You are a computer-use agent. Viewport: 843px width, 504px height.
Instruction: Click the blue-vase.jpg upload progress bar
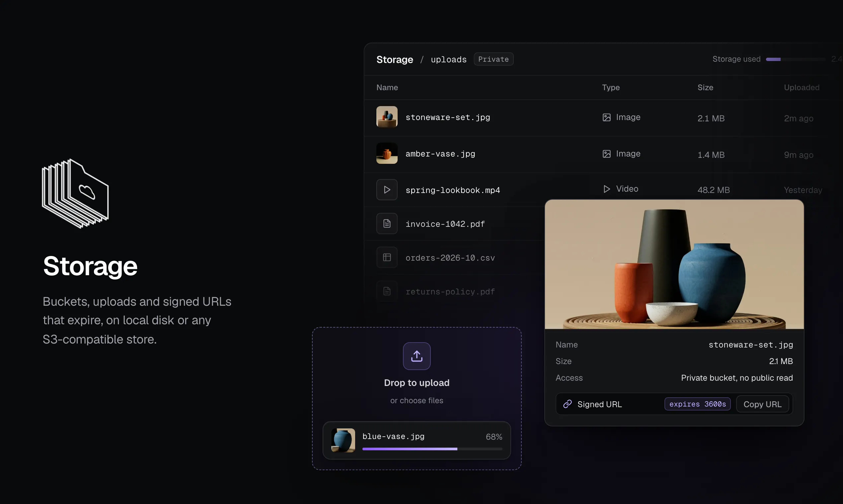coord(432,449)
